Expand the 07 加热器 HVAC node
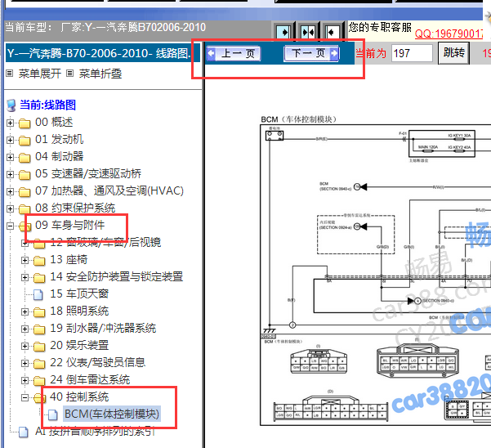The height and width of the screenshot is (448, 491). click(11, 191)
